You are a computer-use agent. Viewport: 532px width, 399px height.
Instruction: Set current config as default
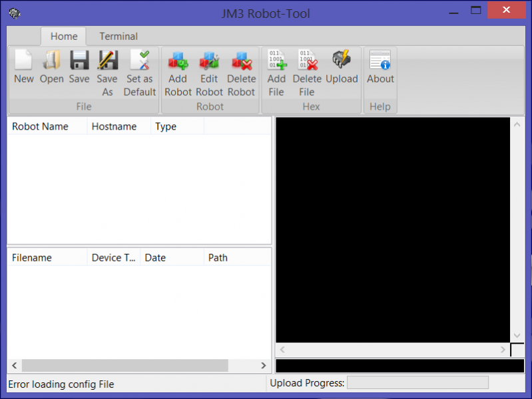point(139,61)
